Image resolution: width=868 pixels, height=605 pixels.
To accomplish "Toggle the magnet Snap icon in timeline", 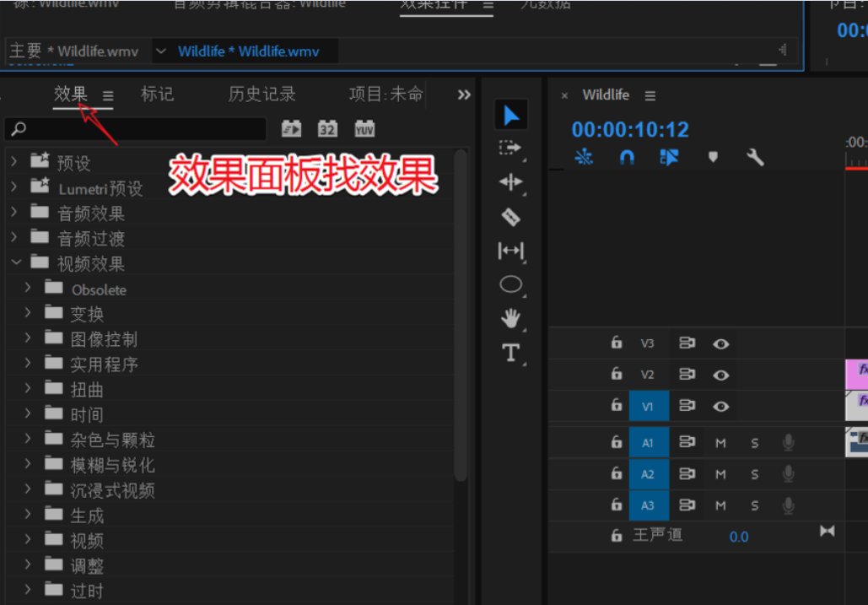I will coord(627,157).
